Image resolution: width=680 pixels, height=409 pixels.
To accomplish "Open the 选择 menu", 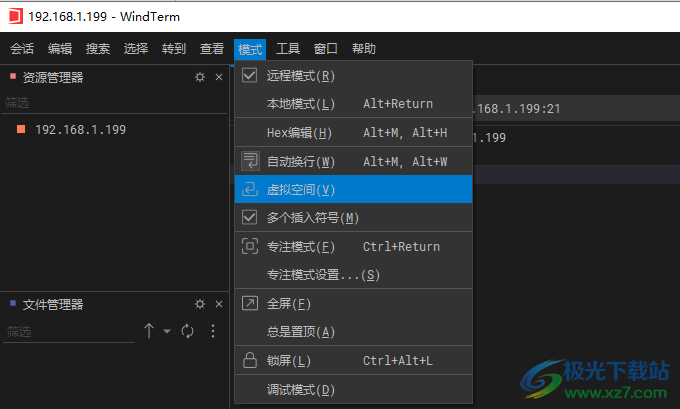I will point(136,49).
